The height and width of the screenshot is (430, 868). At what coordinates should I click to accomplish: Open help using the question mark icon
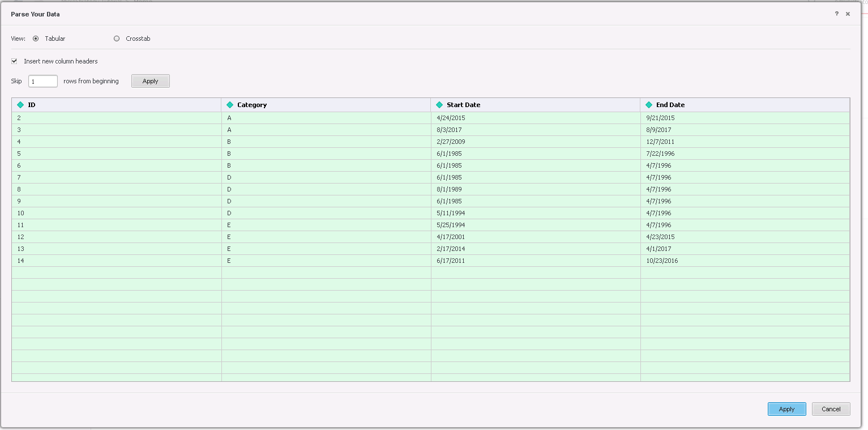coord(836,14)
